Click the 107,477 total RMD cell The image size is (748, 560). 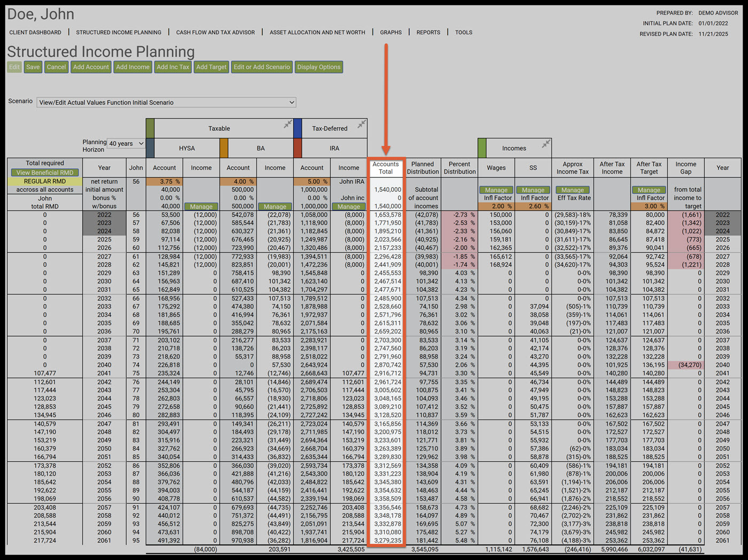click(x=45, y=374)
